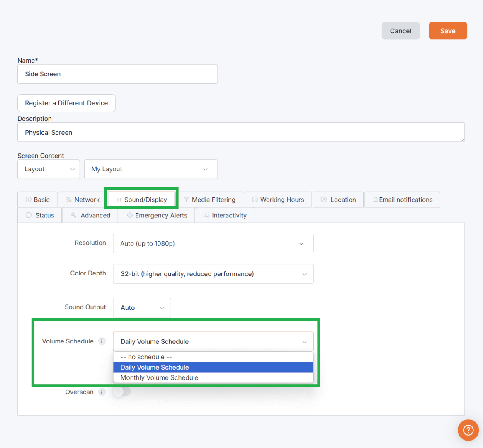This screenshot has height=448, width=483.
Task: Open the Sound Output dropdown
Action: pos(142,307)
